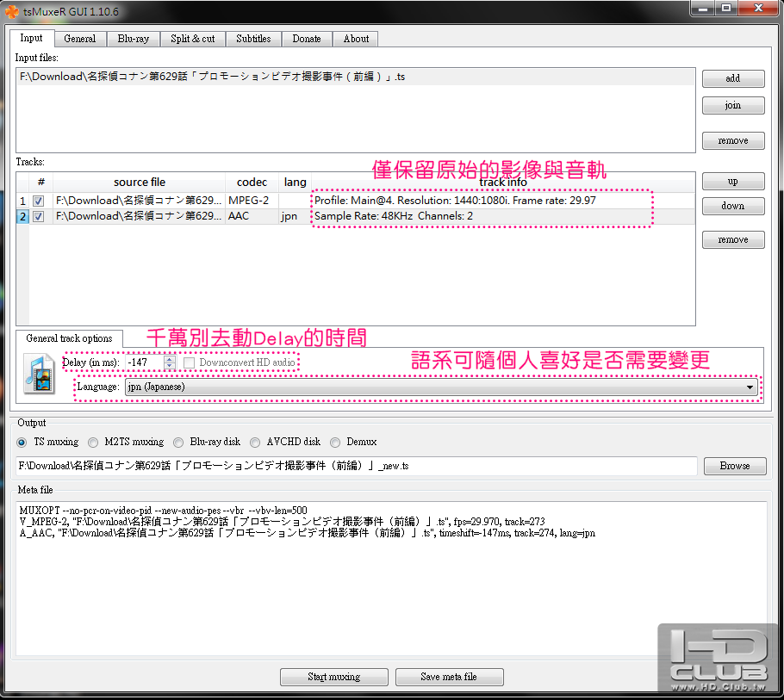Click the V_MPEG-2 line in Meta file
The height and width of the screenshot is (700, 784).
282,522
